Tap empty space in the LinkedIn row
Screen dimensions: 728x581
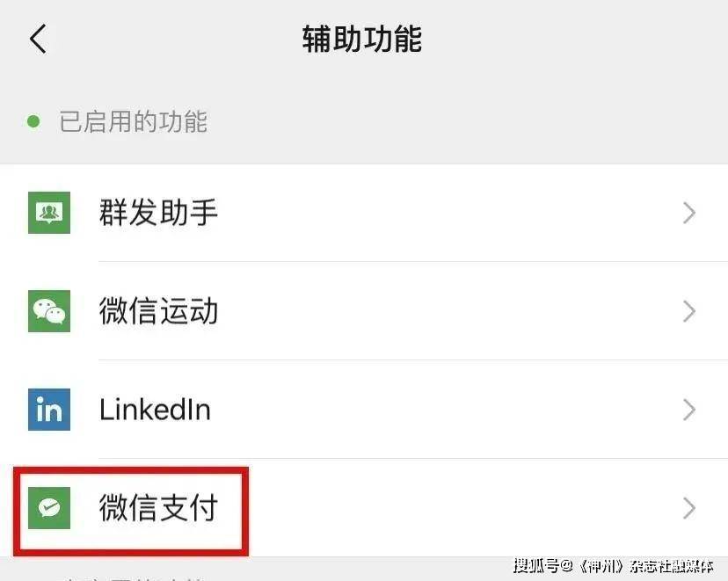coord(441,410)
